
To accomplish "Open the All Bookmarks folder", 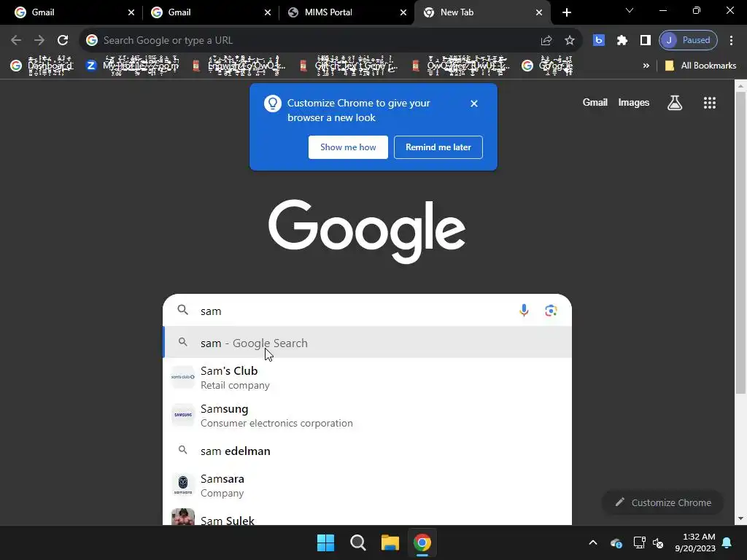I will (x=700, y=66).
